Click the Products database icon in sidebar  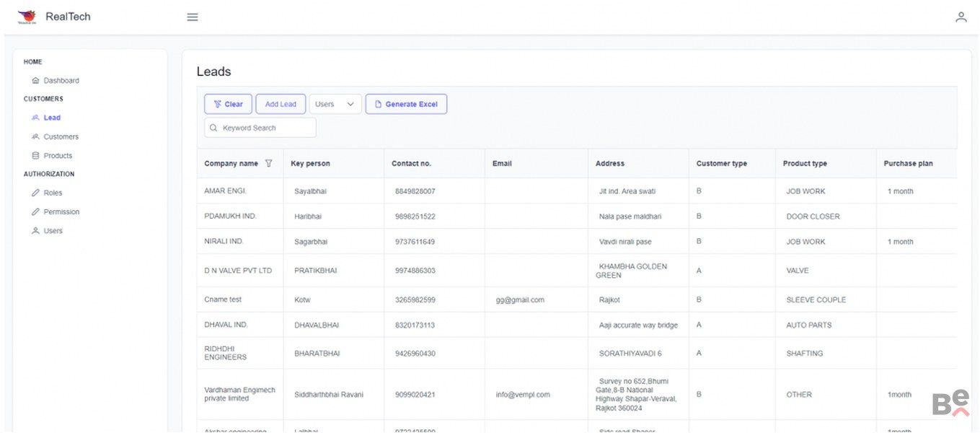click(x=35, y=156)
